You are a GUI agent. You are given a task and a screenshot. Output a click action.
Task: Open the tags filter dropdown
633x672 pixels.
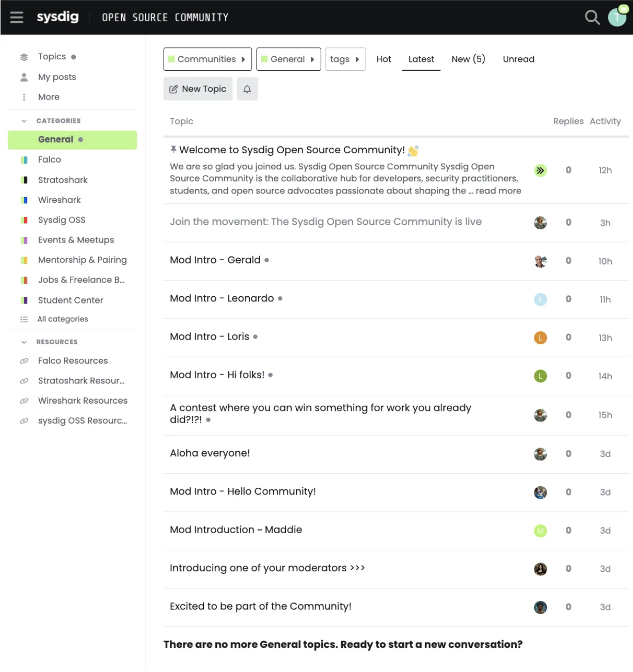(345, 59)
